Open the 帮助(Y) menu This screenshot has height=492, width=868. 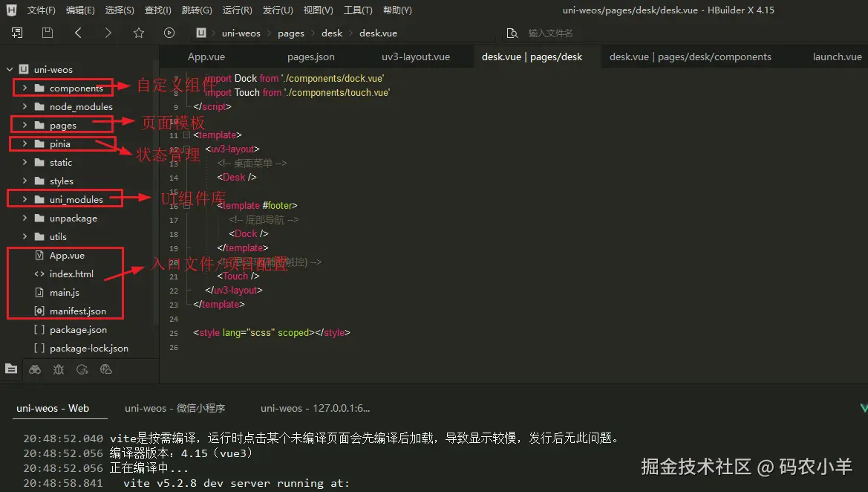pyautogui.click(x=397, y=10)
